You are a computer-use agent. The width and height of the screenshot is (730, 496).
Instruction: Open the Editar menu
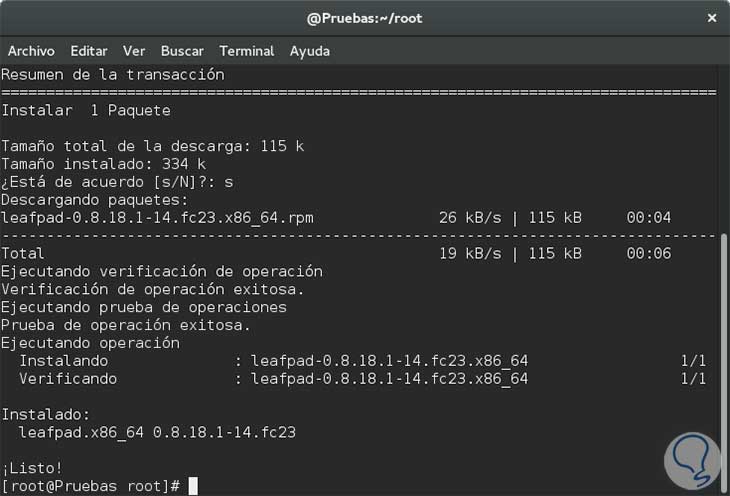click(89, 51)
